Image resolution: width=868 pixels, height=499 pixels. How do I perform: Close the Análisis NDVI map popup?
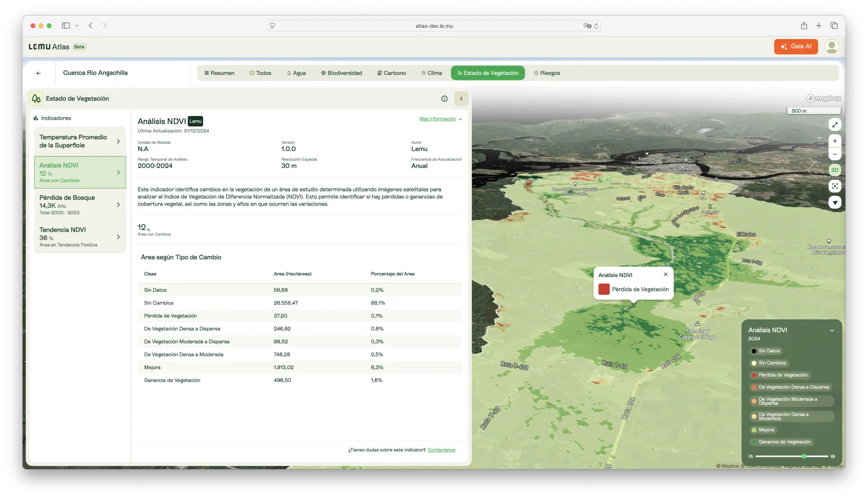(x=665, y=274)
